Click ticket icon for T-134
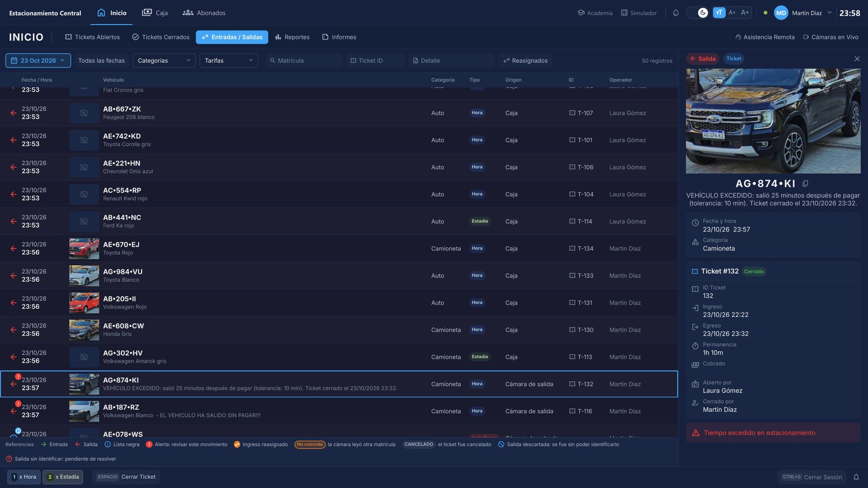Image resolution: width=868 pixels, height=488 pixels. pyautogui.click(x=572, y=248)
